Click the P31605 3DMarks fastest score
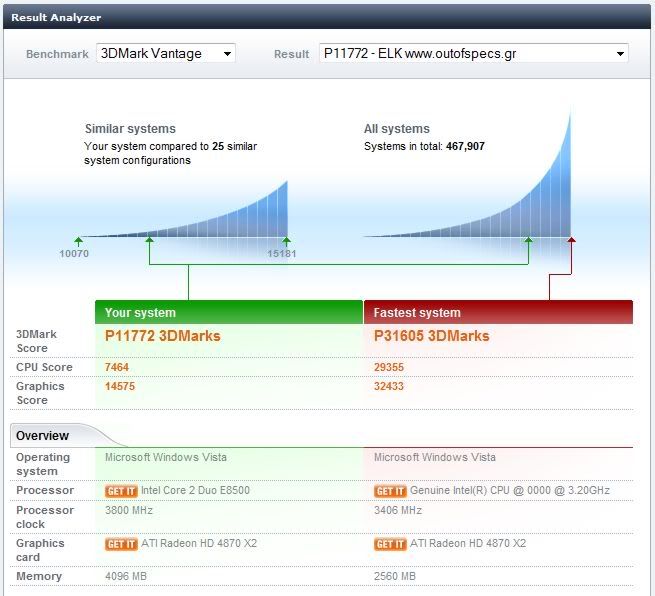The image size is (655, 596). (x=431, y=336)
